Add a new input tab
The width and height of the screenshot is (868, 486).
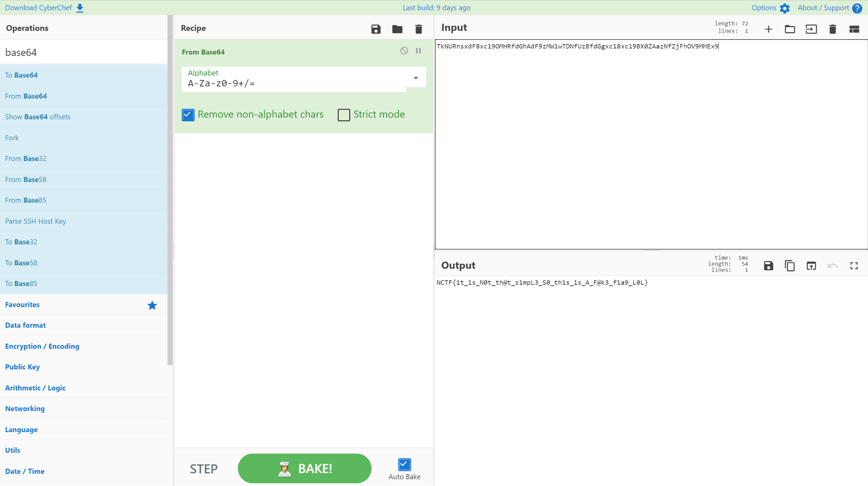(x=768, y=29)
